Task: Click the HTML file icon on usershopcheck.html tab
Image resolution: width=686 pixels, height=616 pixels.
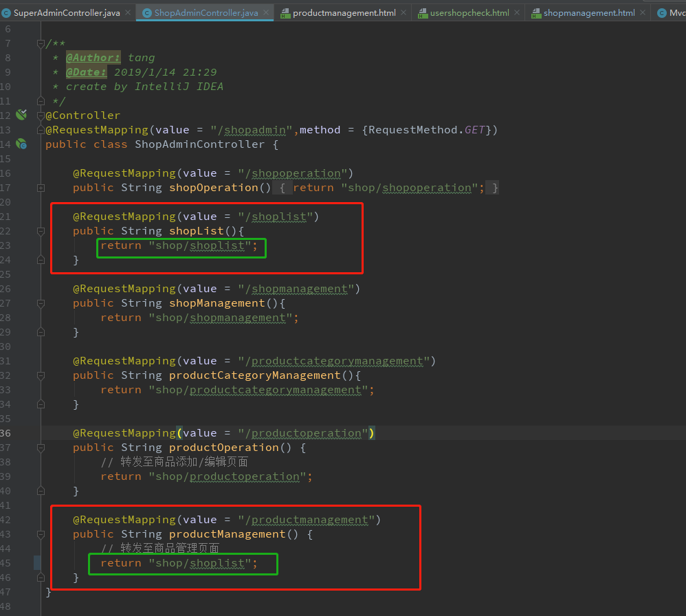Action: point(423,13)
